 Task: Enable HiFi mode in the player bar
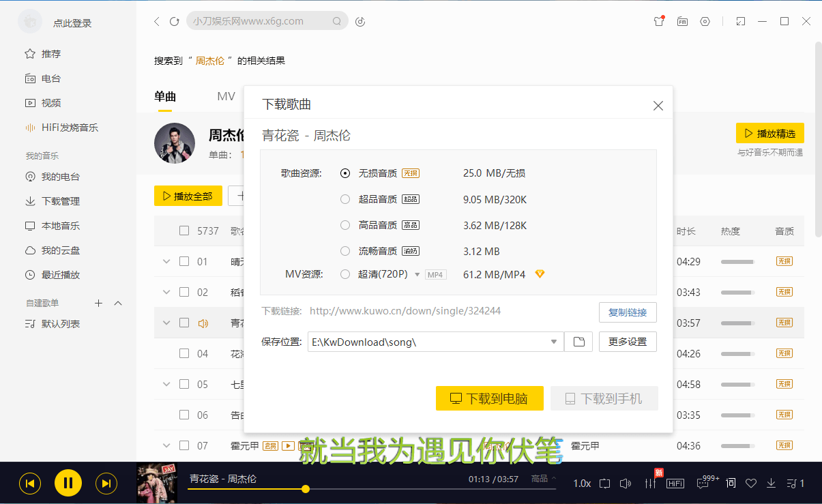click(x=675, y=484)
